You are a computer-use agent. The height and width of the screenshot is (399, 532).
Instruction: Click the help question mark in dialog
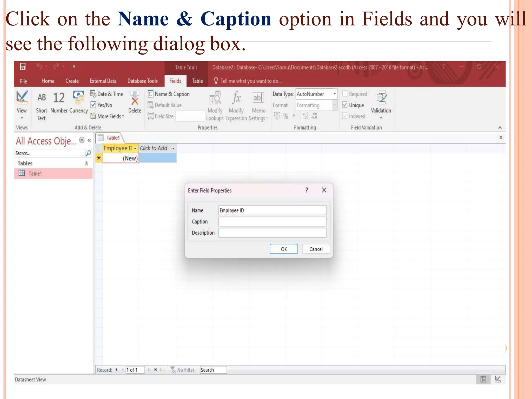[x=307, y=190]
